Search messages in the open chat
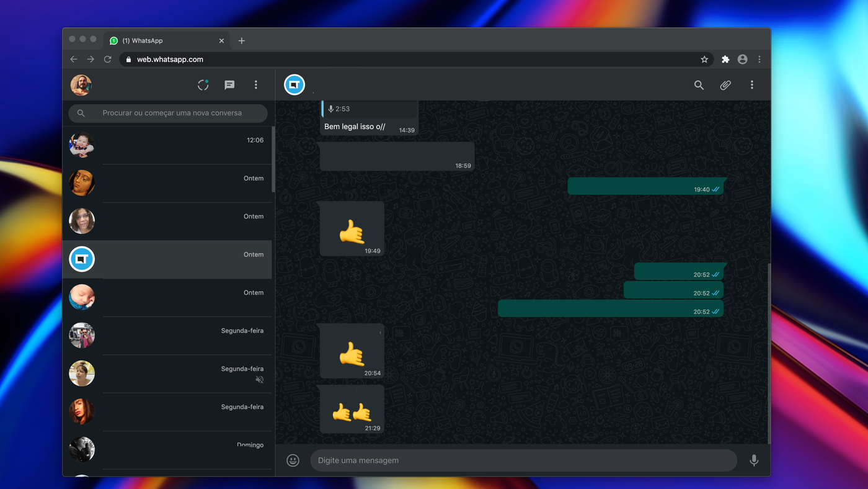Image resolution: width=868 pixels, height=489 pixels. point(699,85)
